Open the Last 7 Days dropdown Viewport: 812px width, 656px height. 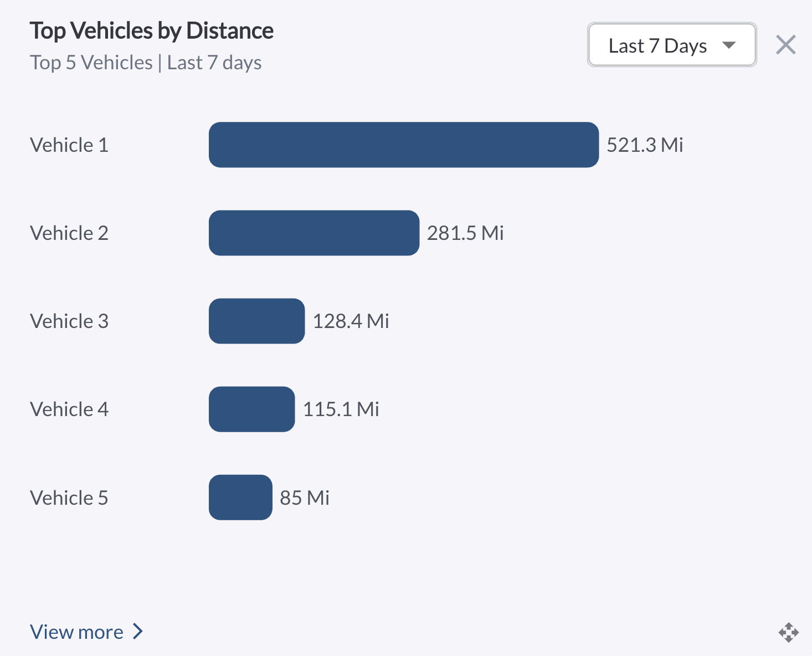[x=671, y=45]
